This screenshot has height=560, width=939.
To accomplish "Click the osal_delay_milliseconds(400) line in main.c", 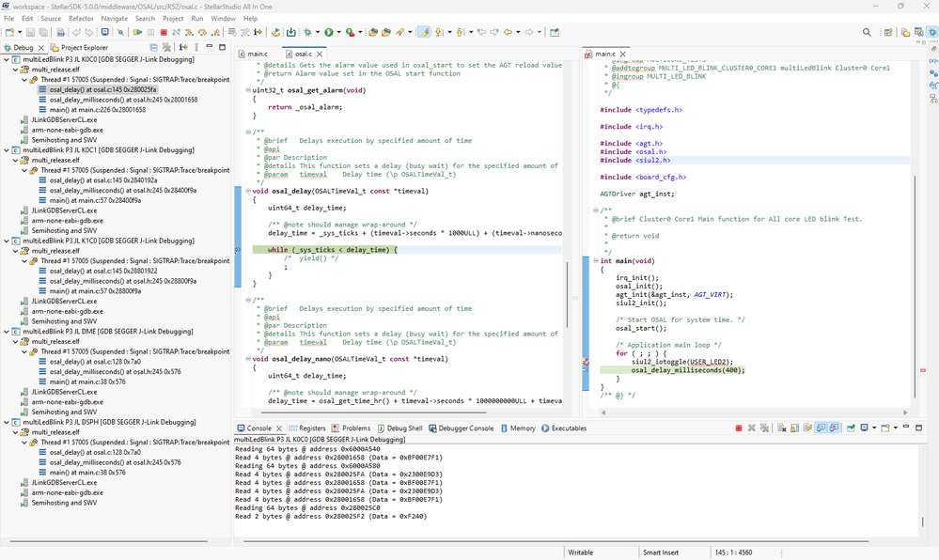I will click(x=687, y=369).
